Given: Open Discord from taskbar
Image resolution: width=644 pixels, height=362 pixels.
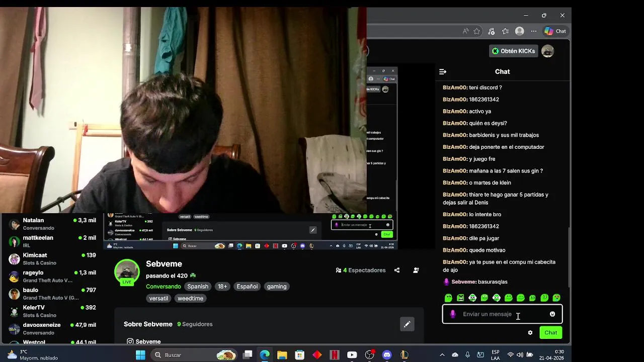Looking at the screenshot, I should click(x=387, y=355).
